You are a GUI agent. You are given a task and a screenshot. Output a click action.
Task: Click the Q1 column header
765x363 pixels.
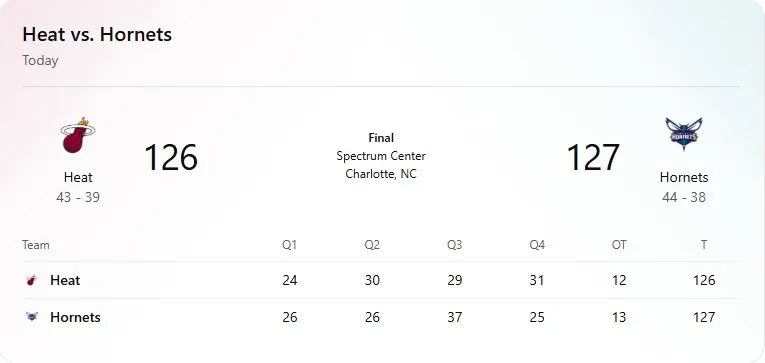tap(289, 245)
